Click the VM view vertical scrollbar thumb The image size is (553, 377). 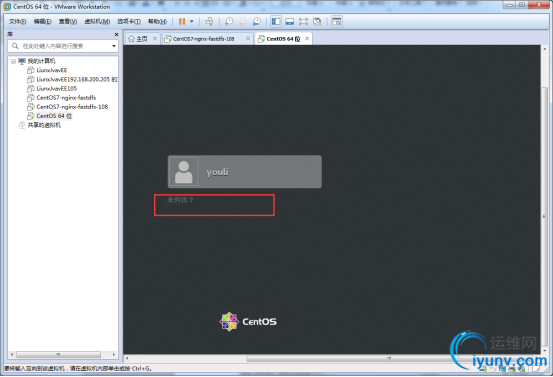[544, 217]
